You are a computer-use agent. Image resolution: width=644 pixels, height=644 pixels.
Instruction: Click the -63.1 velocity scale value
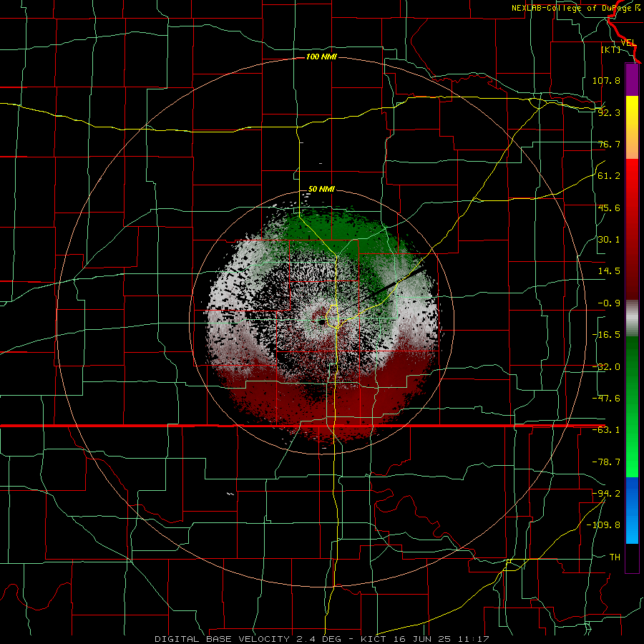tap(606, 430)
